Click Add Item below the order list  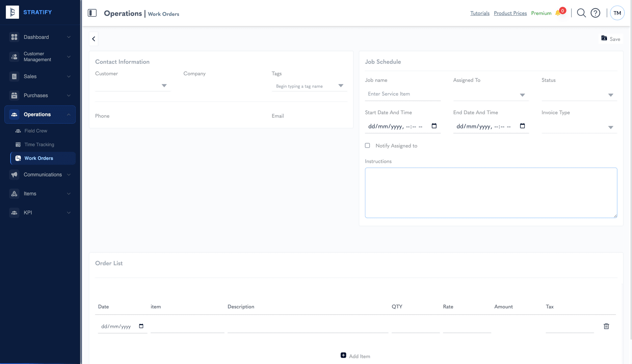(x=355, y=356)
